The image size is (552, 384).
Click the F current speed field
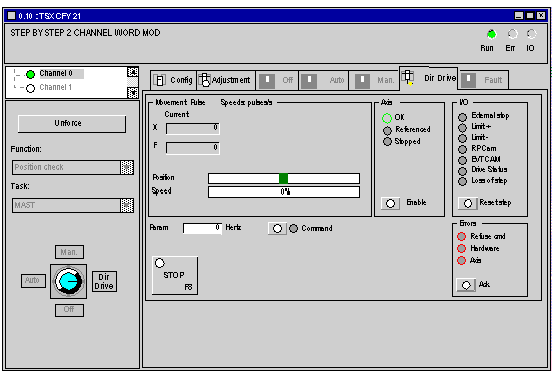[193, 148]
